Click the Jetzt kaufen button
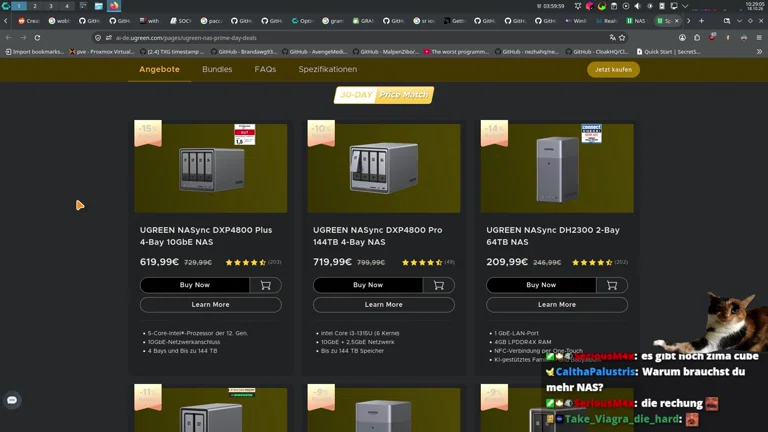Viewport: 768px width, 432px height. tap(613, 70)
